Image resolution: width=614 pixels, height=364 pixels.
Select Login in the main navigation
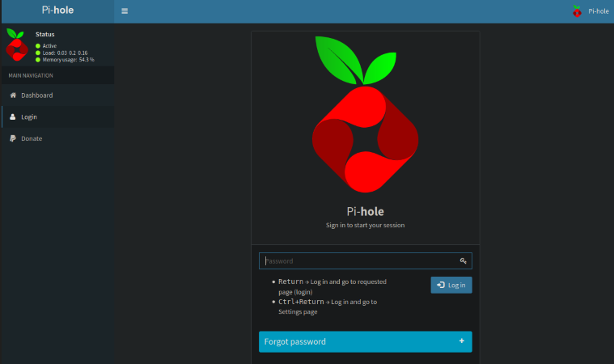click(29, 117)
